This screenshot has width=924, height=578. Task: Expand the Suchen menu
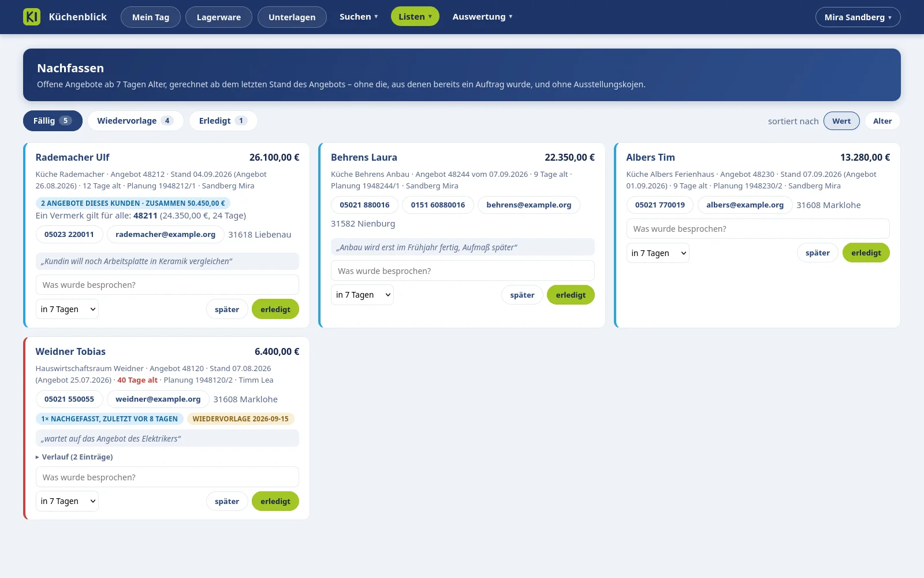click(x=359, y=17)
